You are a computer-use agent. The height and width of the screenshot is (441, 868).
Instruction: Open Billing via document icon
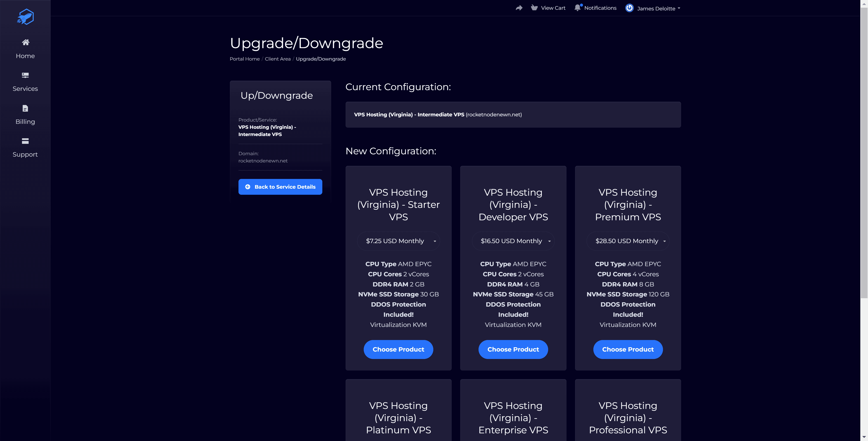(25, 108)
